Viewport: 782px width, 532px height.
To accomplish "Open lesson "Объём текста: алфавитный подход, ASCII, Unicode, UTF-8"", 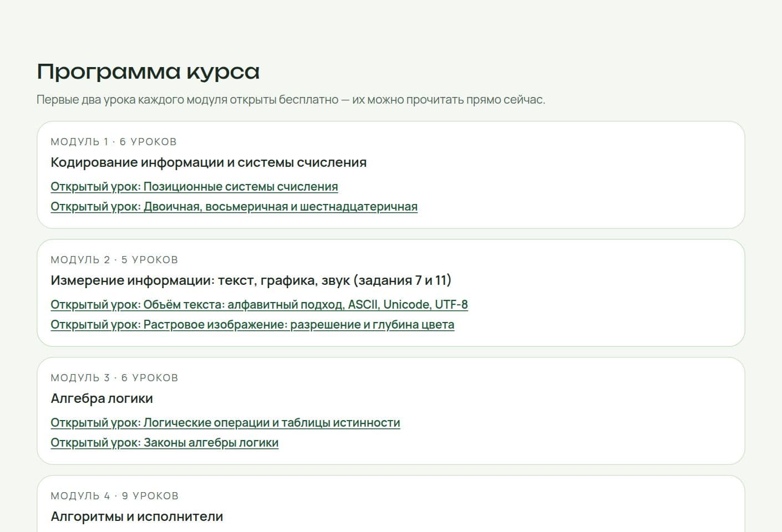I will 259,305.
